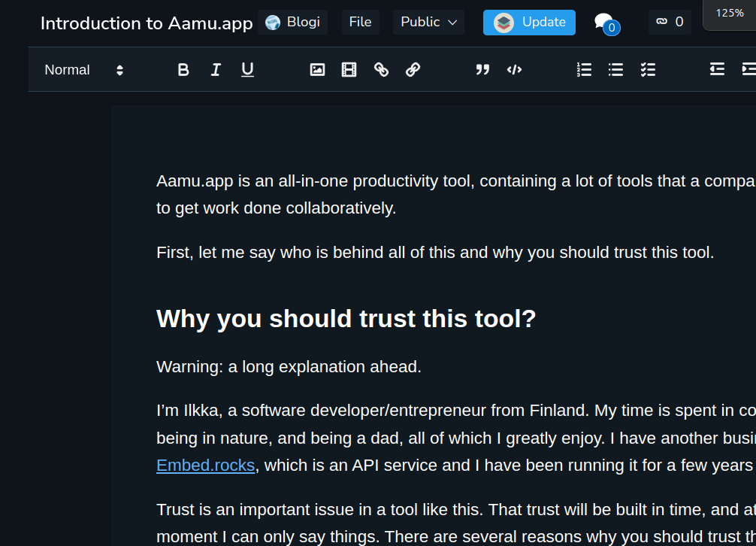Create a bulleted list
Viewport: 756px width, 546px height.
pyautogui.click(x=615, y=70)
